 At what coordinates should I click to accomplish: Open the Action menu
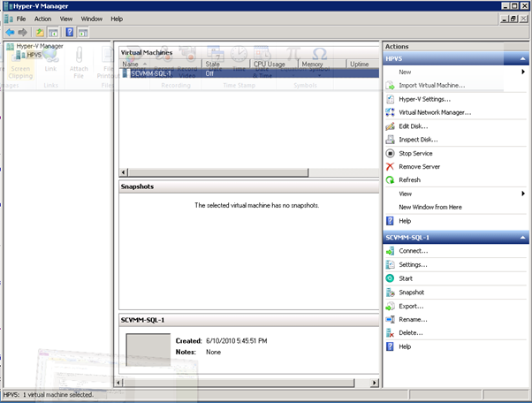42,19
